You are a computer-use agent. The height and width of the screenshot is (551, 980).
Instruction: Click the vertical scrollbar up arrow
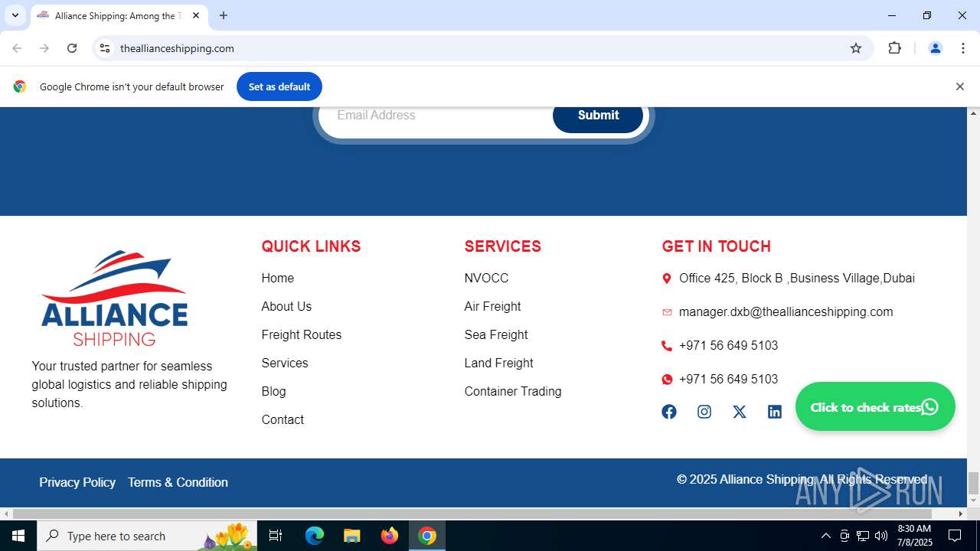(x=973, y=113)
